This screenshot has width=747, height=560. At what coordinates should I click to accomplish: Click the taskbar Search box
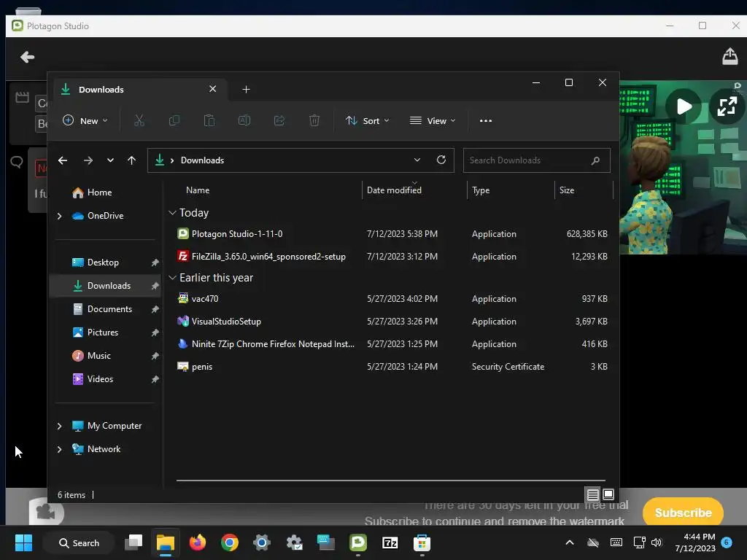[79, 542]
